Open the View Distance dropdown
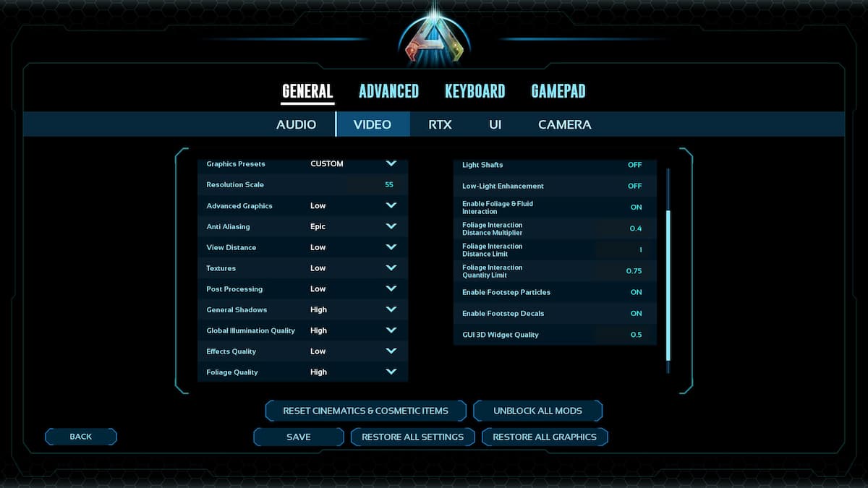868x488 pixels. point(391,247)
